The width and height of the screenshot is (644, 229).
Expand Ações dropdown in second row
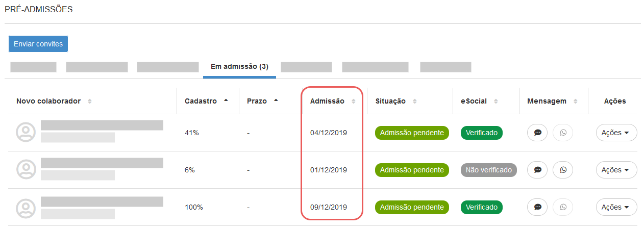pos(616,170)
